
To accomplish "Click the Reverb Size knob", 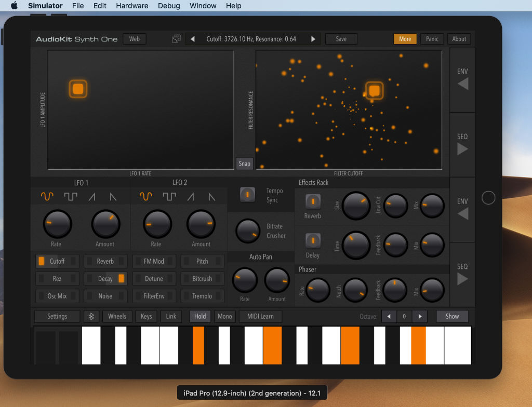I will [356, 206].
